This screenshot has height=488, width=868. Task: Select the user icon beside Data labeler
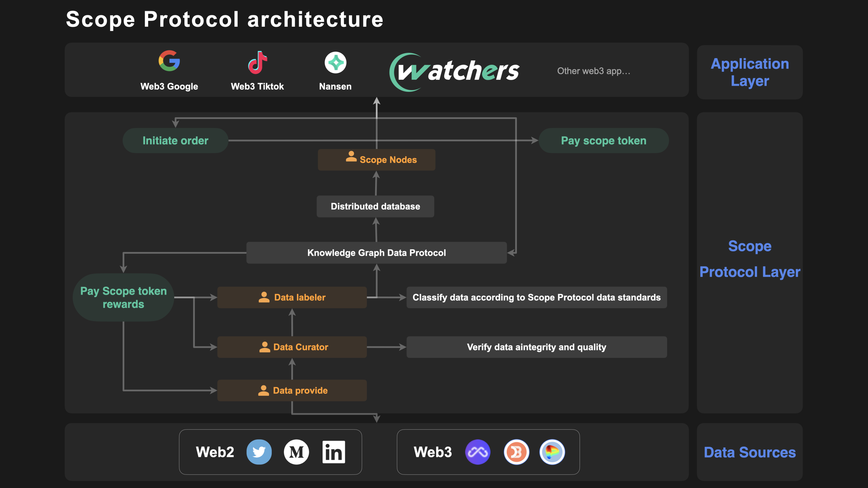[x=264, y=297]
